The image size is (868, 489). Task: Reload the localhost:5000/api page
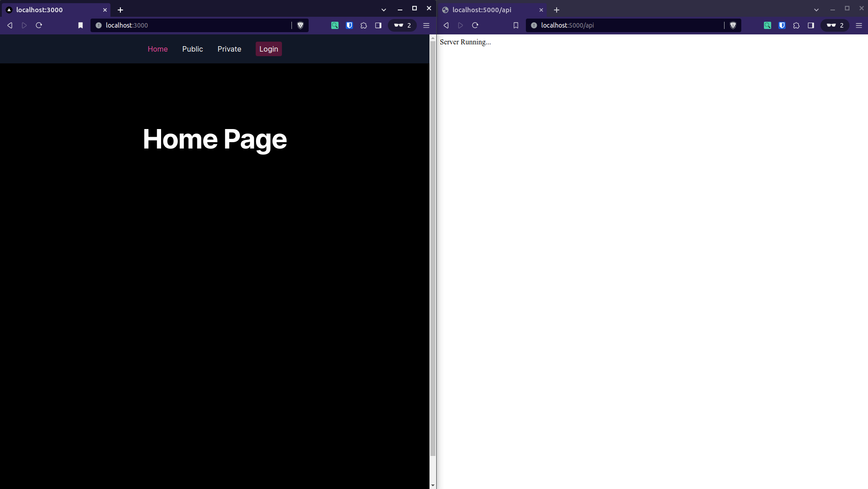[x=475, y=25]
